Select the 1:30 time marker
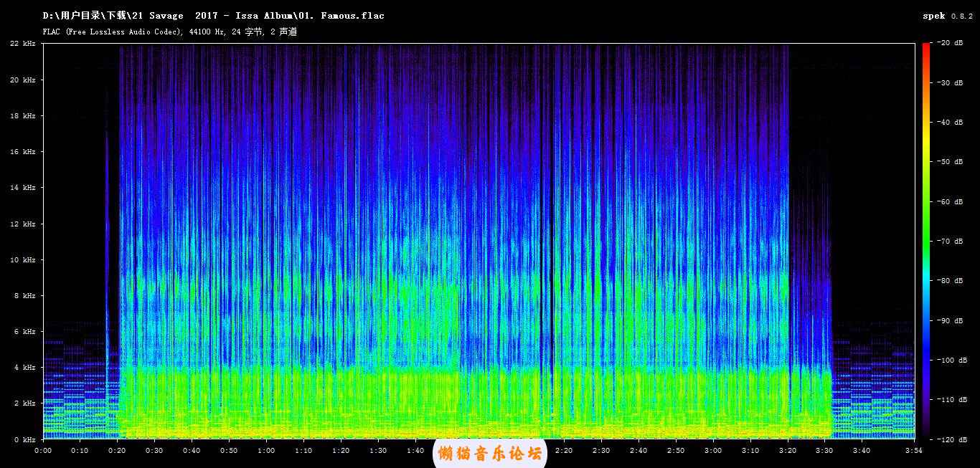 [378, 450]
